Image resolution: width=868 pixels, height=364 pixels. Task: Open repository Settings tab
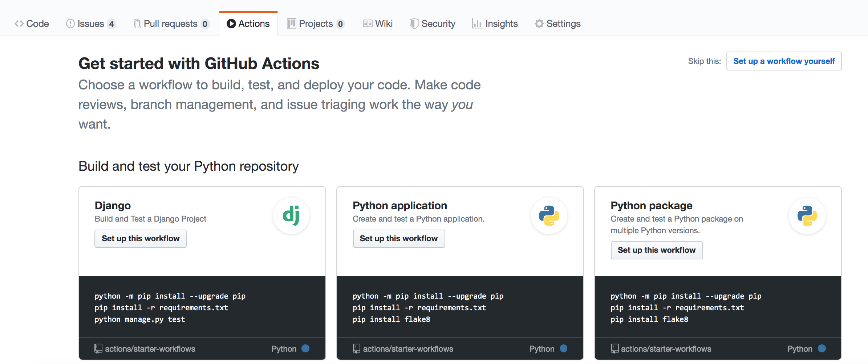pyautogui.click(x=557, y=24)
